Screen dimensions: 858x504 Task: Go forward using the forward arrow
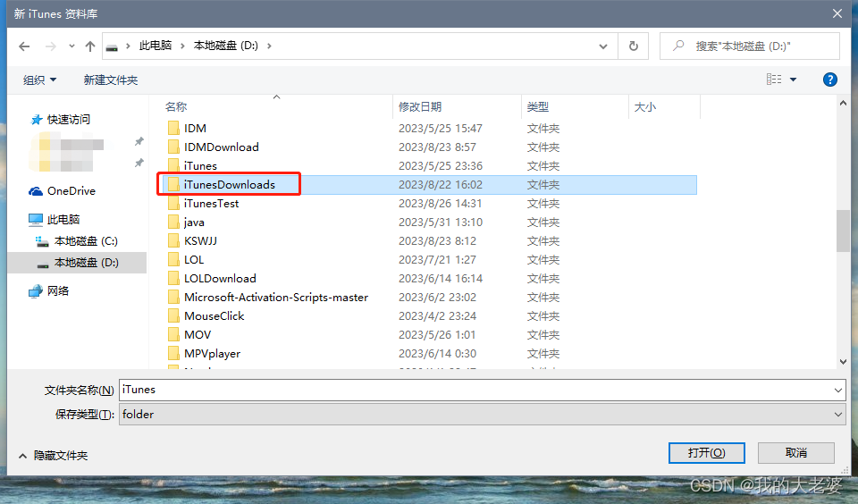click(x=50, y=46)
